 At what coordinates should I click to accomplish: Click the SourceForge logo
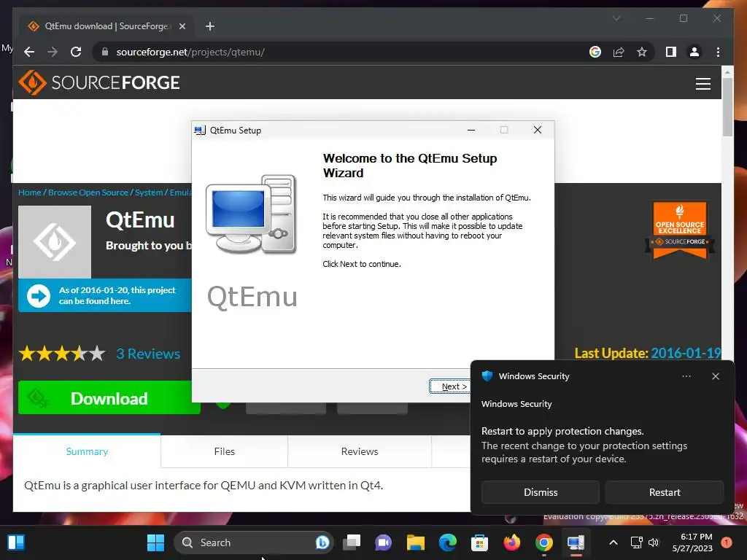click(99, 83)
